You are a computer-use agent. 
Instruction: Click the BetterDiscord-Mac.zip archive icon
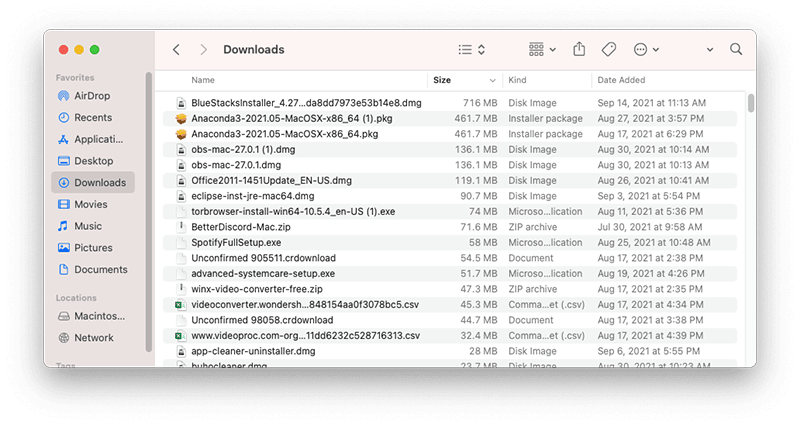tap(181, 227)
